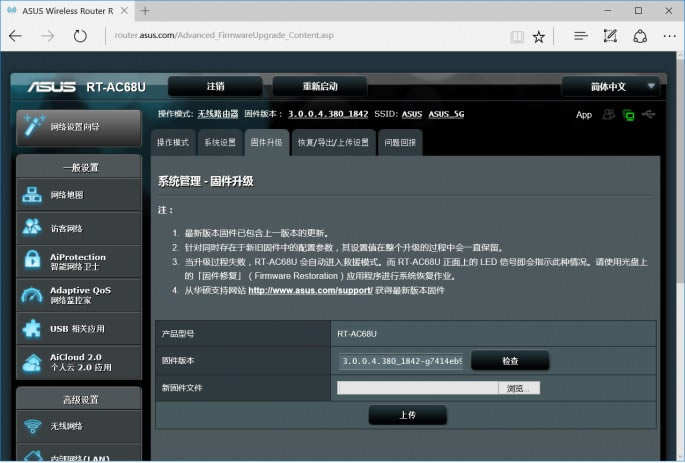Viewport: 685px width, 463px height.
Task: Go back to the previous page
Action: point(15,36)
